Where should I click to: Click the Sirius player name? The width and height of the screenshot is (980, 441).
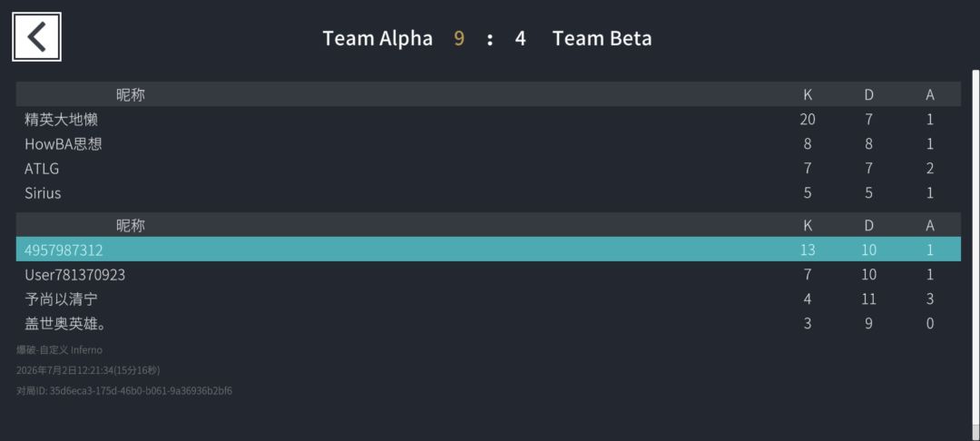pyautogui.click(x=44, y=193)
